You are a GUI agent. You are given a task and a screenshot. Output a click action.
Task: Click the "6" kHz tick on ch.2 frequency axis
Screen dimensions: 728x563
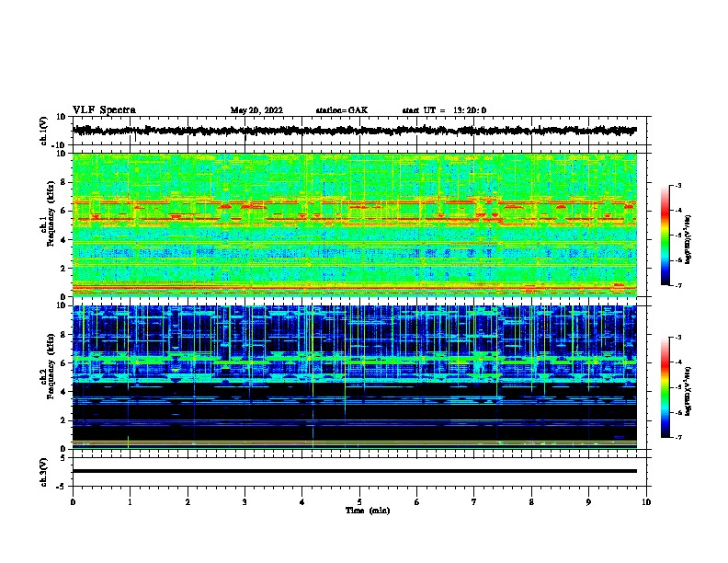[63, 363]
